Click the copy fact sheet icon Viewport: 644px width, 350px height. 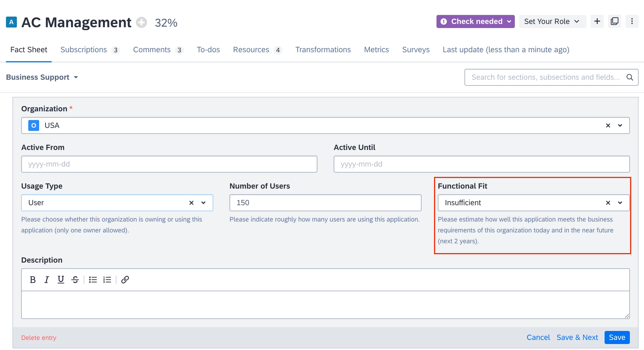pyautogui.click(x=614, y=21)
